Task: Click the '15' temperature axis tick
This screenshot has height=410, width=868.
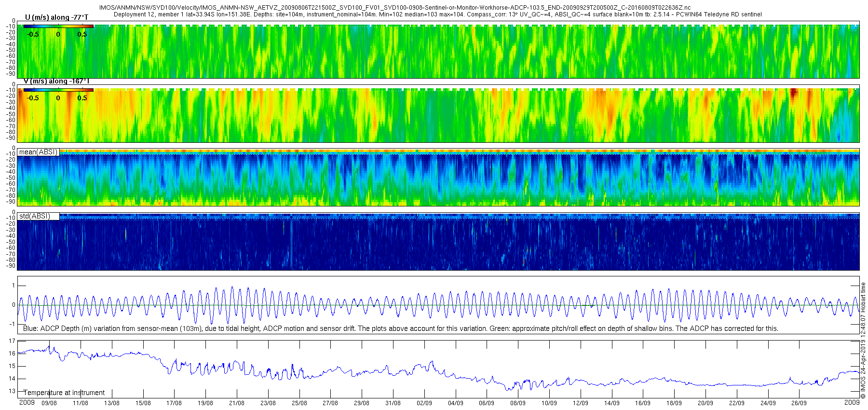Action: tap(12, 366)
